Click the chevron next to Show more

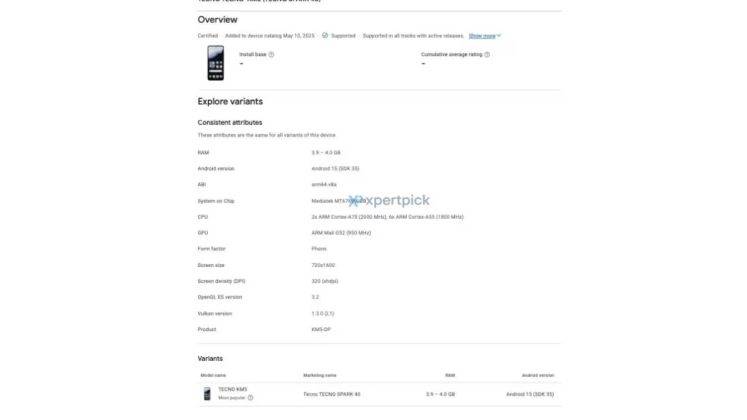(499, 36)
